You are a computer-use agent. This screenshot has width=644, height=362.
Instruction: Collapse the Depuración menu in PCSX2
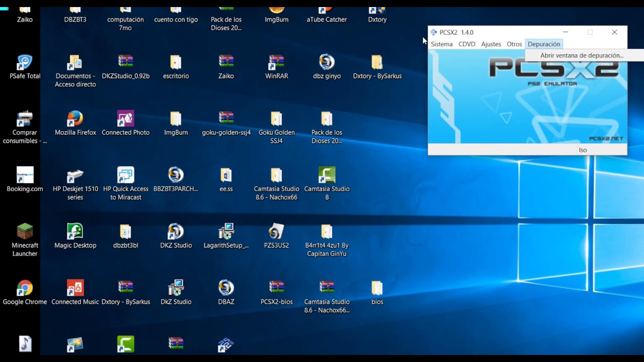544,44
